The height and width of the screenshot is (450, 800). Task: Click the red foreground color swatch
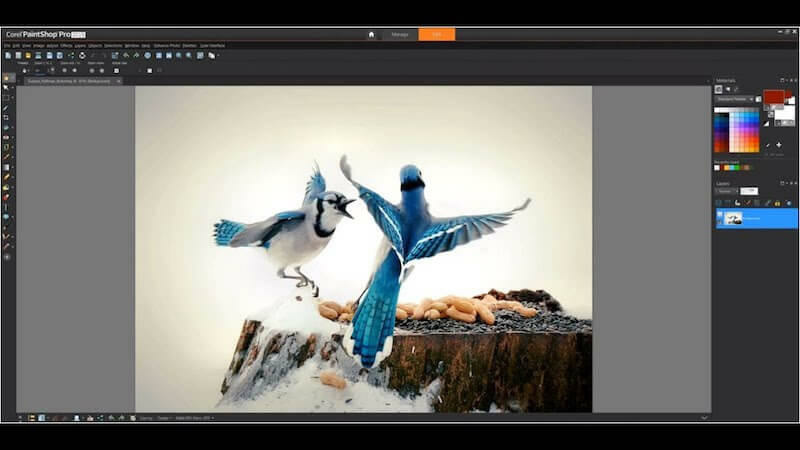tap(773, 98)
